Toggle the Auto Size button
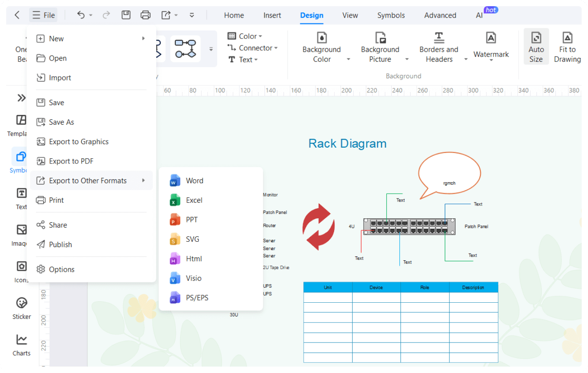The height and width of the screenshot is (373, 588). click(536, 46)
